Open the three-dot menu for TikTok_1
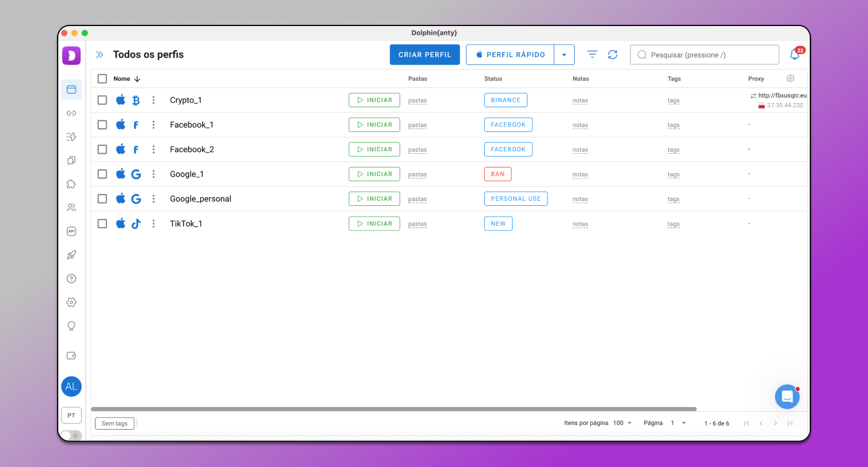Image resolution: width=868 pixels, height=467 pixels. click(x=154, y=224)
